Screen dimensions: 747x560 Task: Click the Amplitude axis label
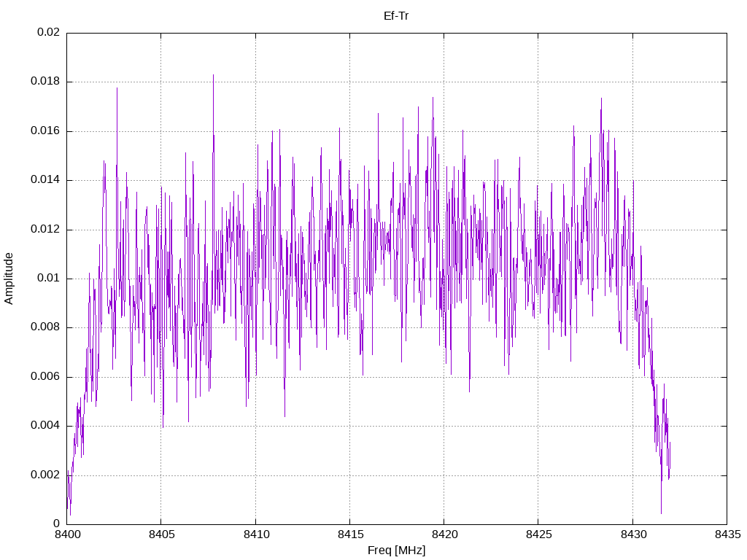pos(9,279)
